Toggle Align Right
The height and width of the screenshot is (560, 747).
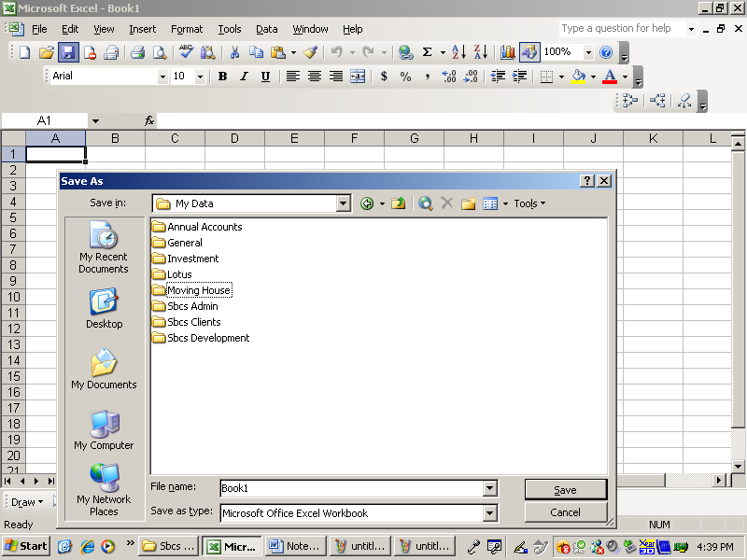336,77
